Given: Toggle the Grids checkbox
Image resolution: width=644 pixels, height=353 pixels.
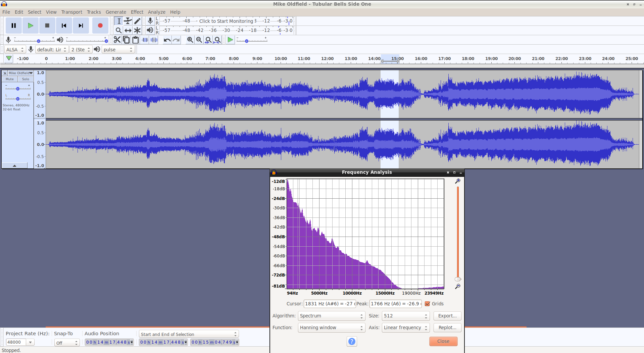Looking at the screenshot, I should coord(428,304).
